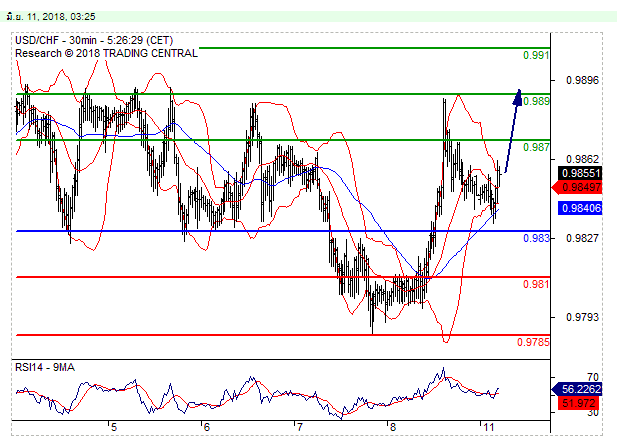Click date 6 on the time axis
The image size is (617, 446).
click(x=207, y=427)
